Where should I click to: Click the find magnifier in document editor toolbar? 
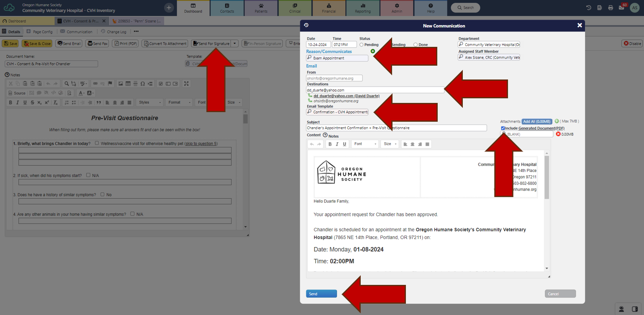[67, 84]
